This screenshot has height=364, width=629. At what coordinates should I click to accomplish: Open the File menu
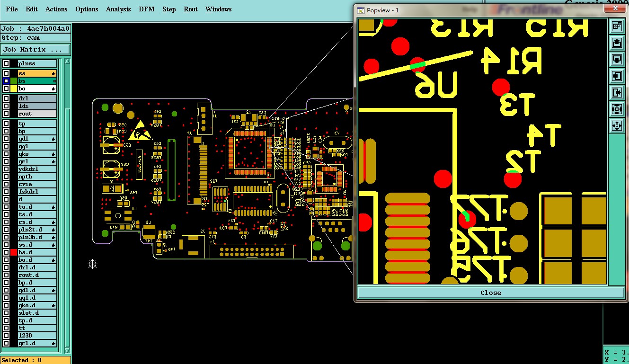(x=12, y=9)
